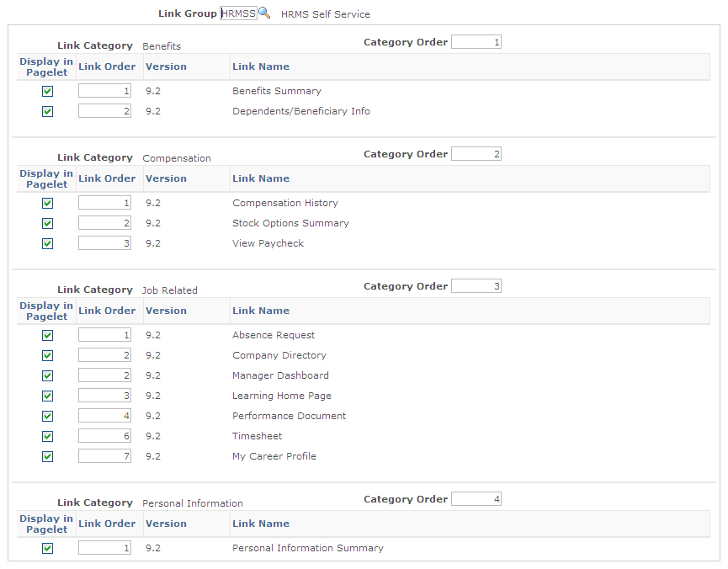Select the Stock Options Summary link
The height and width of the screenshot is (569, 728).
[x=290, y=223]
